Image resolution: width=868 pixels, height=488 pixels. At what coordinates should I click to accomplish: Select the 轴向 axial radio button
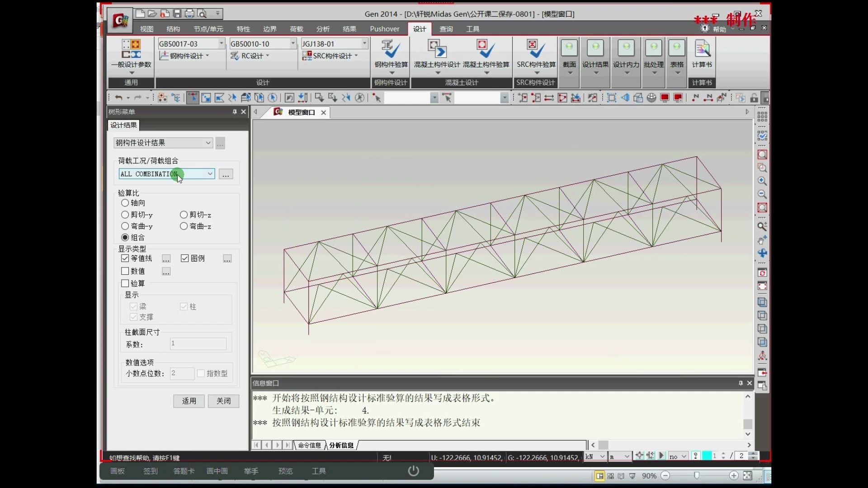point(125,203)
